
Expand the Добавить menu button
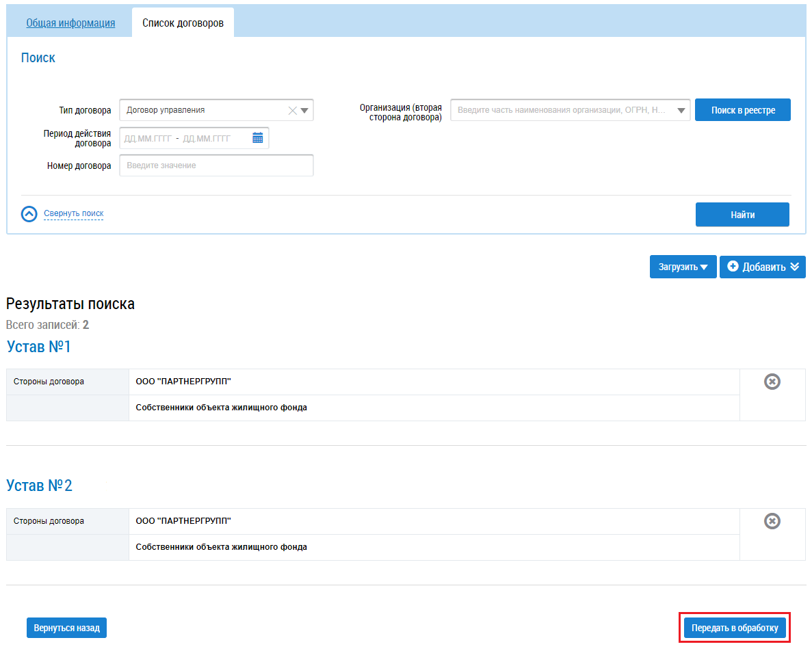762,267
